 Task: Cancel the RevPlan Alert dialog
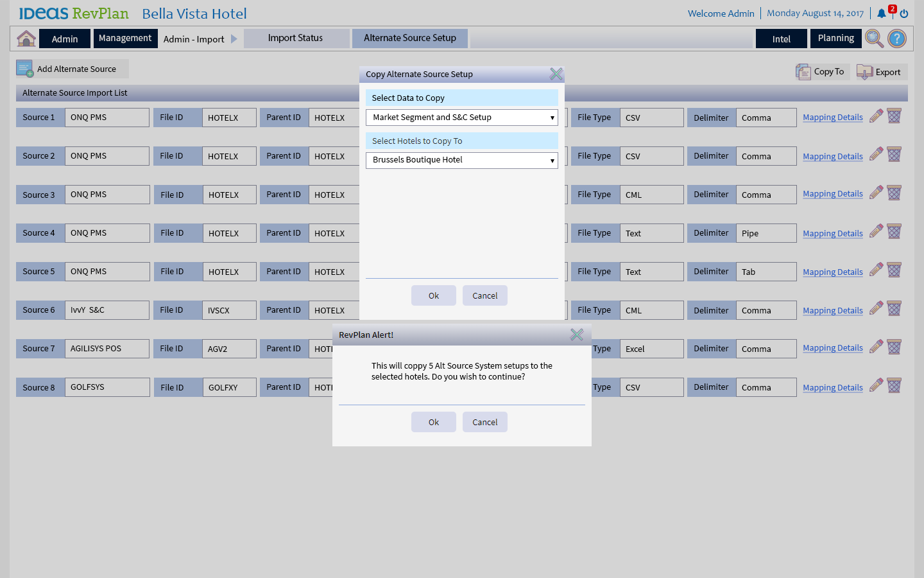click(484, 422)
